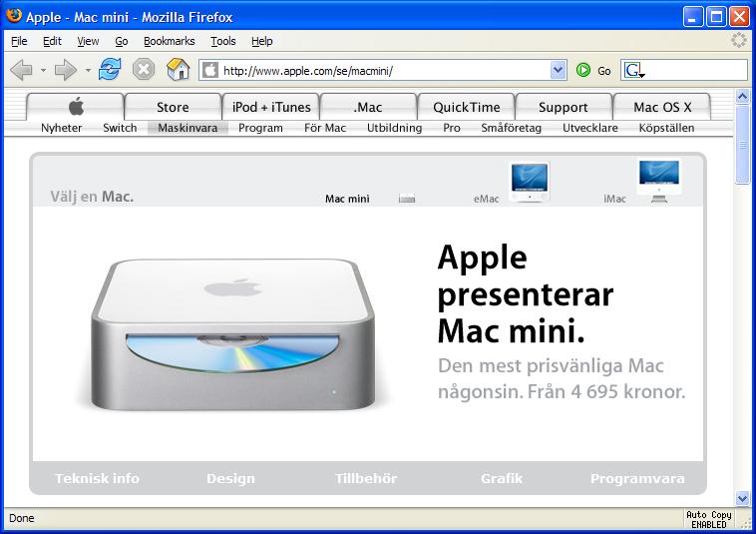Viewport: 756px width, 534px height.
Task: Open the Tillbehör section
Action: click(366, 478)
